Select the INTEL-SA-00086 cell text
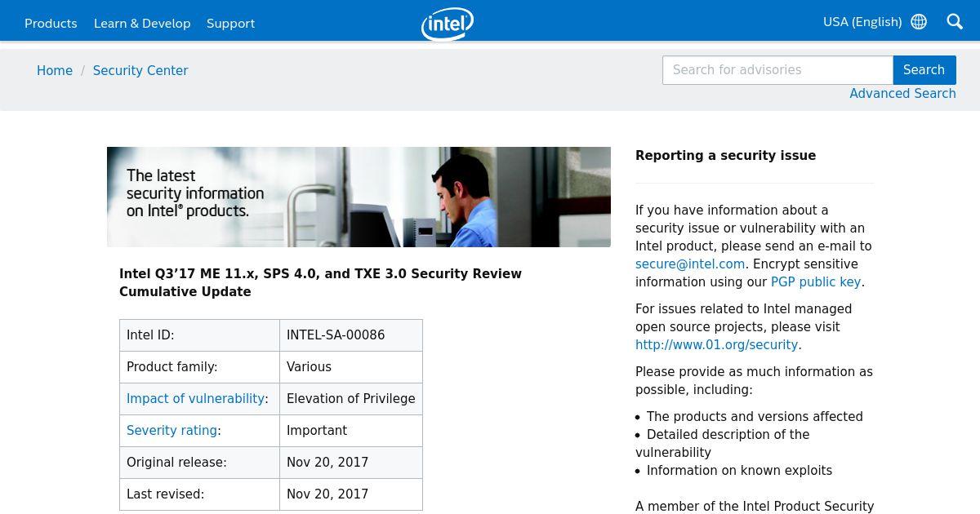Screen dimensions: 980x514 pyautogui.click(x=336, y=335)
